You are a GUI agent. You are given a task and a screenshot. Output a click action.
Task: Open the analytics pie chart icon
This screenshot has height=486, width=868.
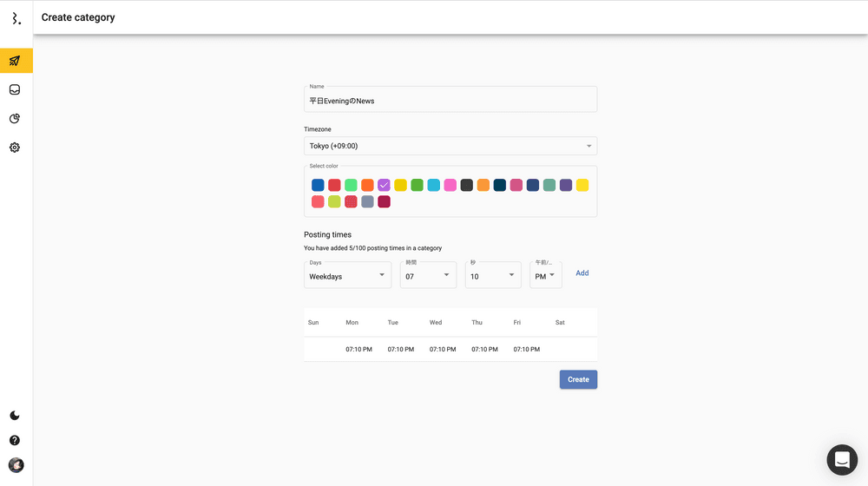pyautogui.click(x=15, y=119)
